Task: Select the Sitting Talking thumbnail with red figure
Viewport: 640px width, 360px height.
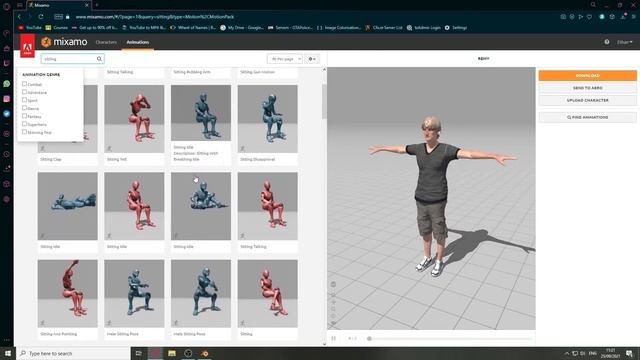Action: click(268, 206)
